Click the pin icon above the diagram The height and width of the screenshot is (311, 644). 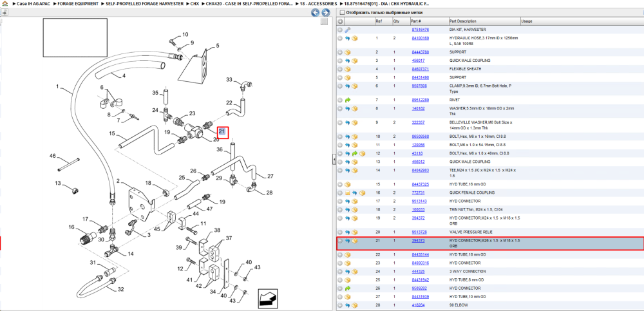click(x=5, y=12)
